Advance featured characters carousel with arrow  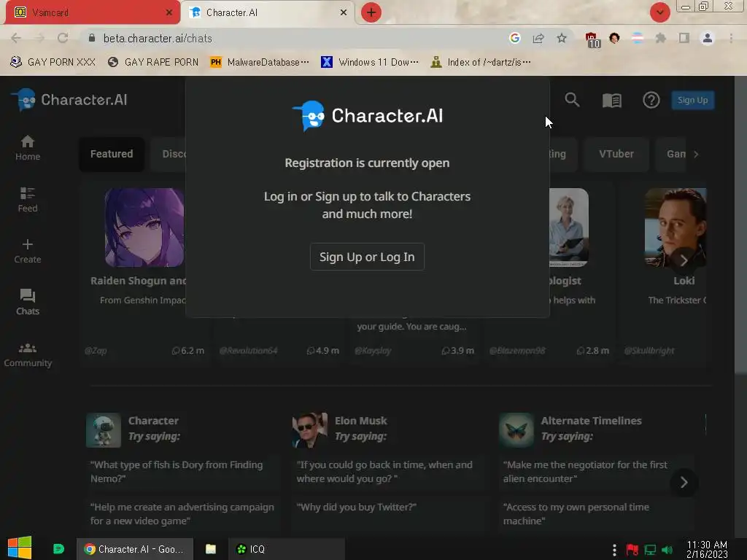[x=684, y=260]
